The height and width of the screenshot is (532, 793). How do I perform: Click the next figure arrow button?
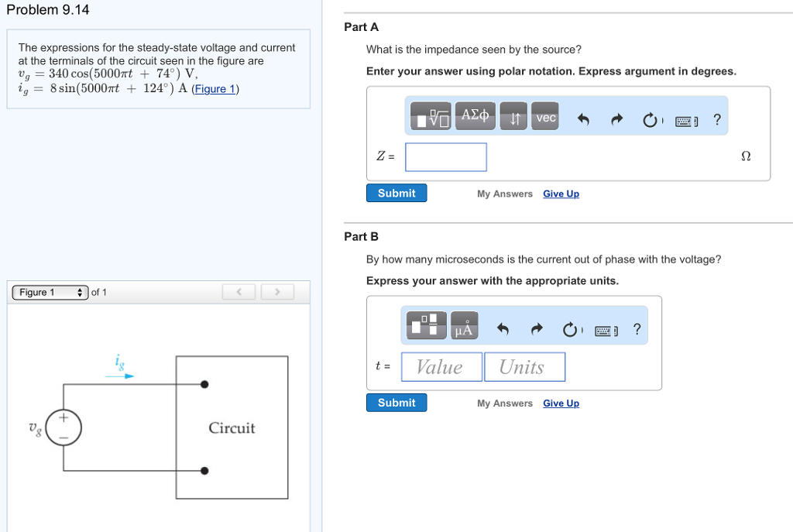(277, 292)
